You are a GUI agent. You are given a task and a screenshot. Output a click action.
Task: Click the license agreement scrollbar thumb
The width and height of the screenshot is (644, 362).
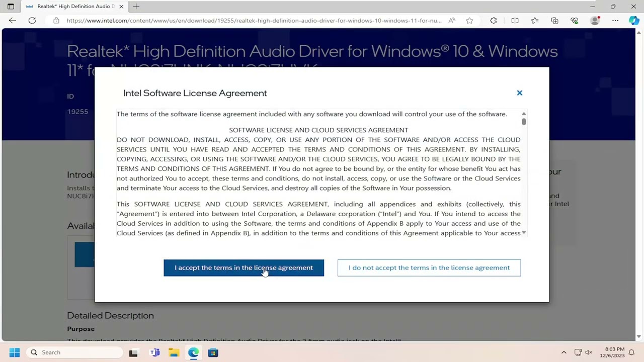524,122
